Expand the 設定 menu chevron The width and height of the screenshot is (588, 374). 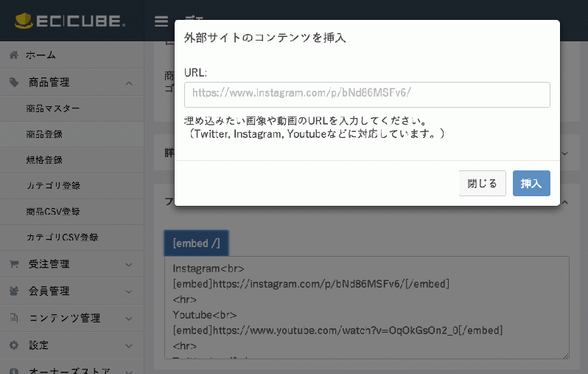point(129,346)
